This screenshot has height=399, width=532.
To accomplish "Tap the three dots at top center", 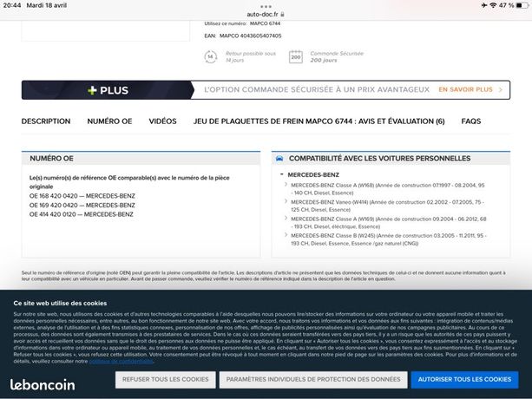I will (266, 6).
